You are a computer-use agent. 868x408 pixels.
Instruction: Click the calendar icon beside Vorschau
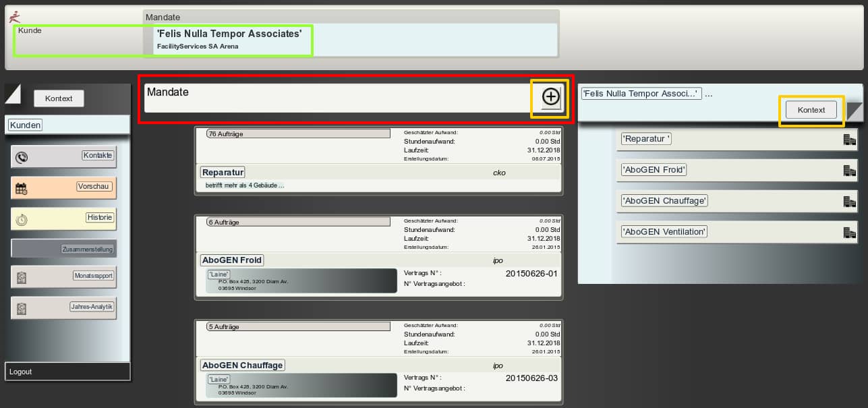(22, 189)
